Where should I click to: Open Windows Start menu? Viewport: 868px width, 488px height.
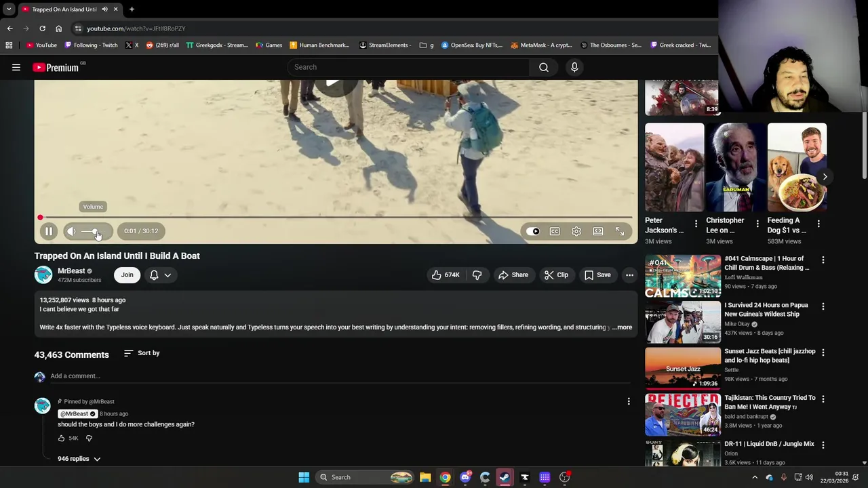(304, 477)
